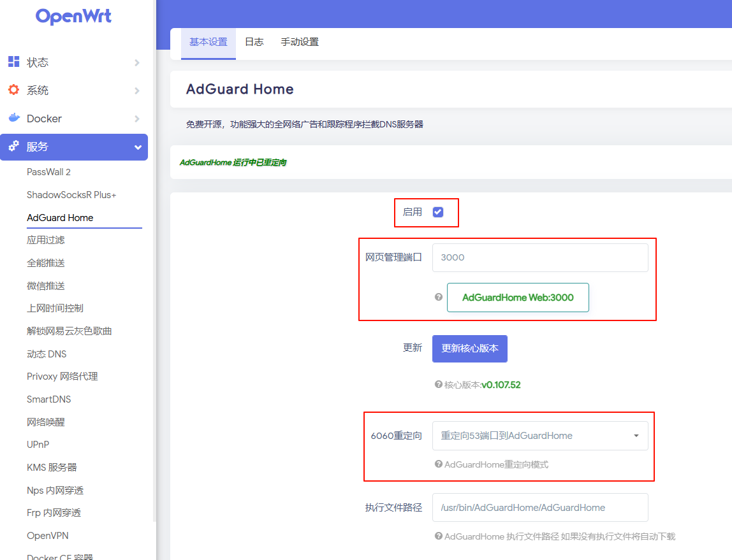This screenshot has width=732, height=560.
Task: Click the 服务 (Services) icon
Action: pos(14,147)
